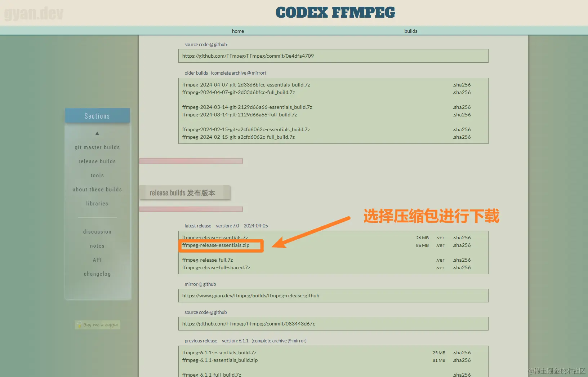This screenshot has height=377, width=588.
Task: Open .ver for ffmpeg-release-full-shared.7z
Action: coord(440,267)
